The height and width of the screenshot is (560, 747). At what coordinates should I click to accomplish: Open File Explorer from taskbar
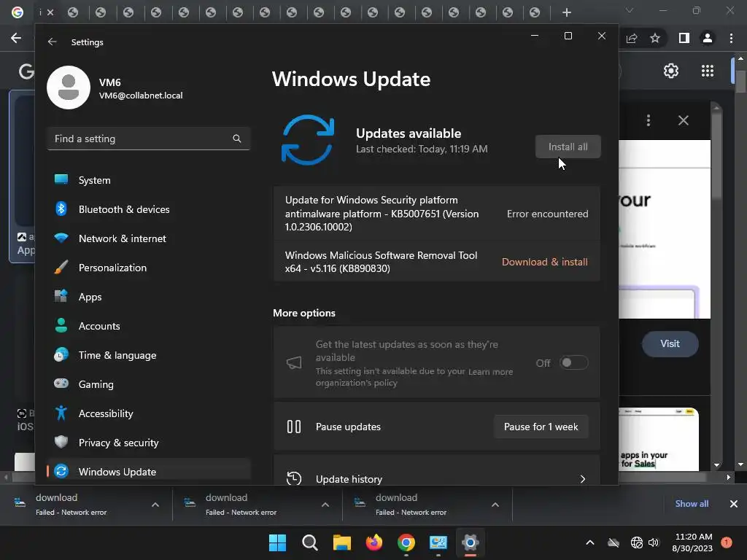[x=341, y=542]
